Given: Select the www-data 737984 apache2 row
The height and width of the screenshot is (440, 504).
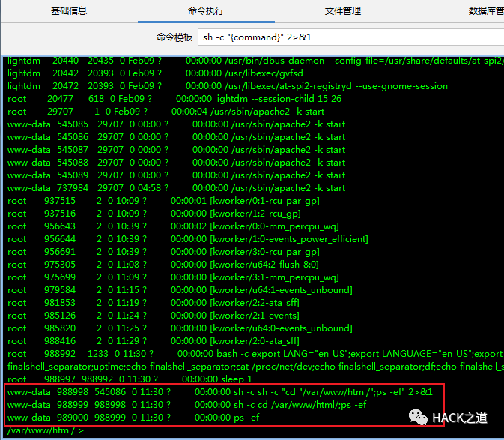Looking at the screenshot, I should 177,188.
